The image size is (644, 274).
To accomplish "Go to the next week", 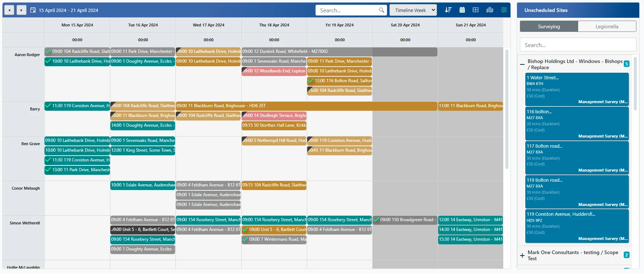I will pos(21,10).
